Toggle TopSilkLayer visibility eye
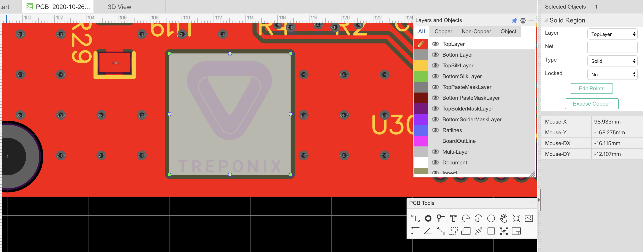The height and width of the screenshot is (252, 644). (435, 65)
